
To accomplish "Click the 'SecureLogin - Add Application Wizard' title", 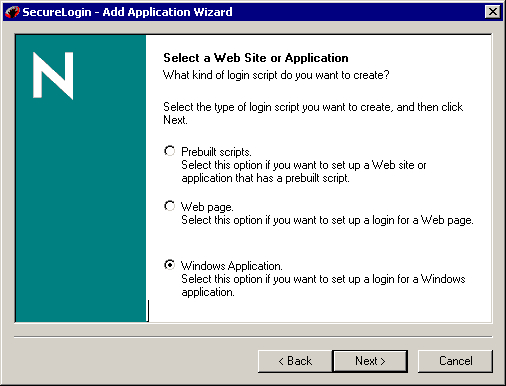I will point(127,12).
